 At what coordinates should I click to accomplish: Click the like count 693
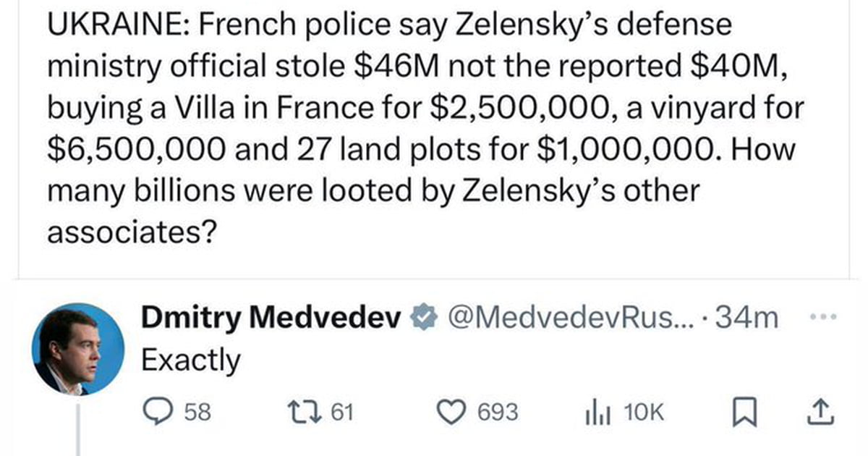tap(499, 413)
